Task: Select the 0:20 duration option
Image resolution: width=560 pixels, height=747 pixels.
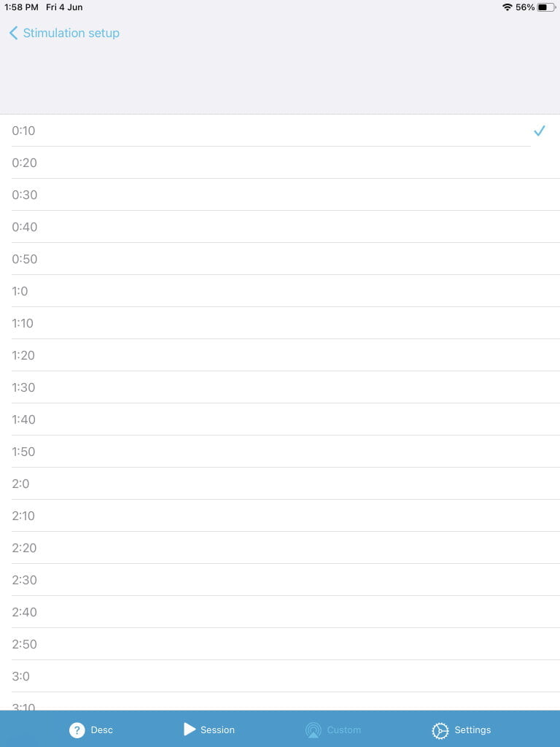Action: tap(280, 163)
